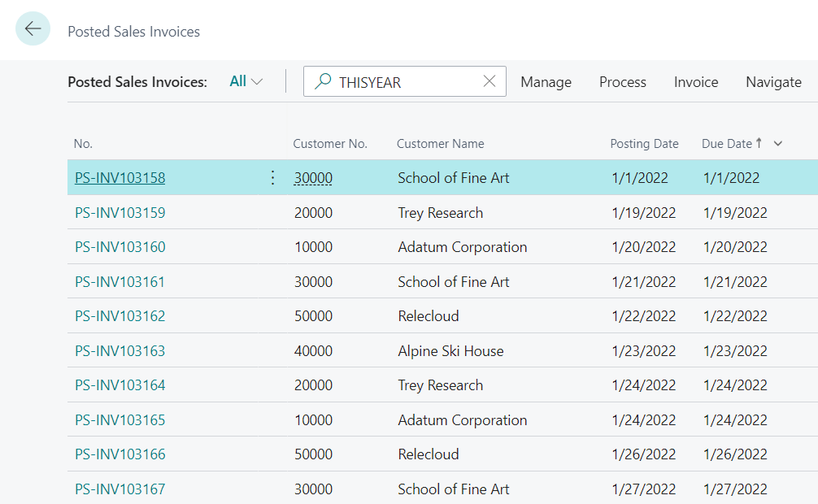818x504 pixels.
Task: Open the Navigate menu
Action: point(773,82)
